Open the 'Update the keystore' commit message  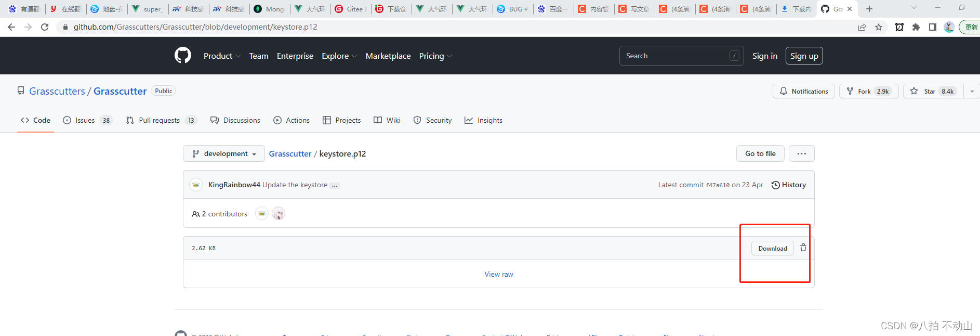pos(295,185)
